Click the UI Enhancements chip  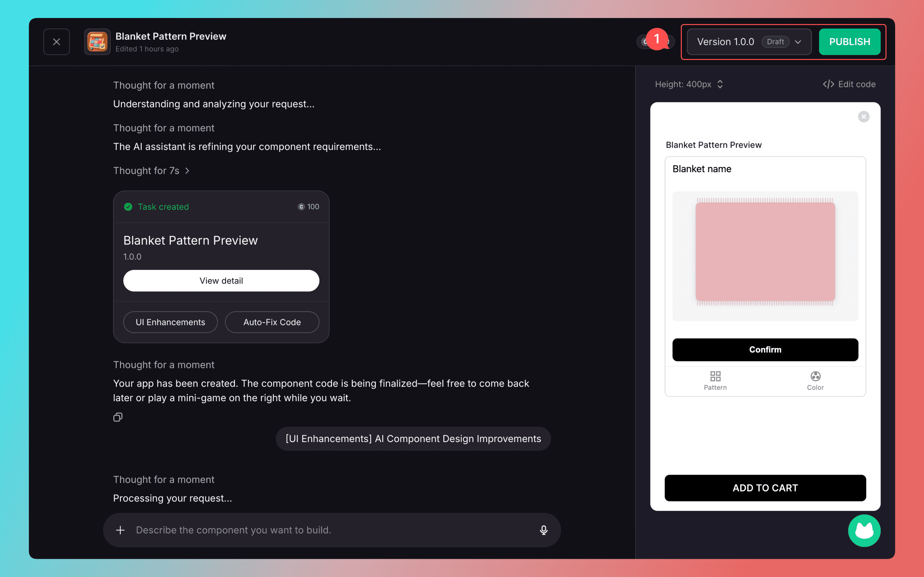[170, 322]
